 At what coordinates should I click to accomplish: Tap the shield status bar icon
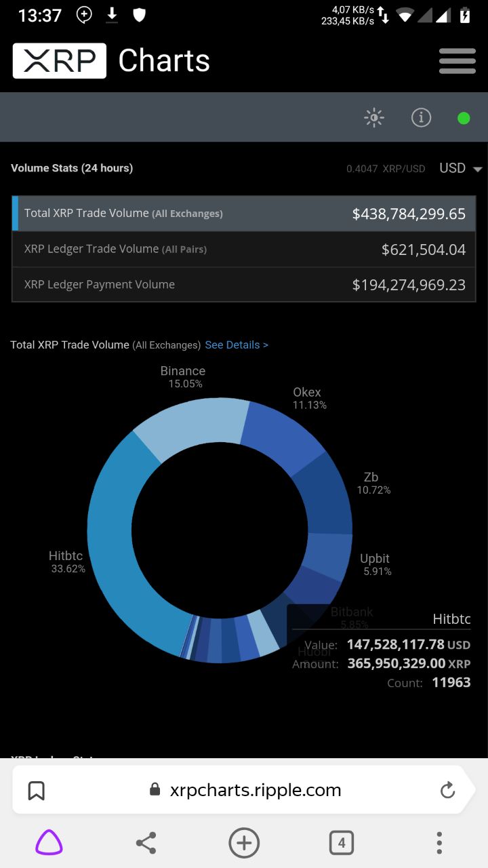[140, 15]
